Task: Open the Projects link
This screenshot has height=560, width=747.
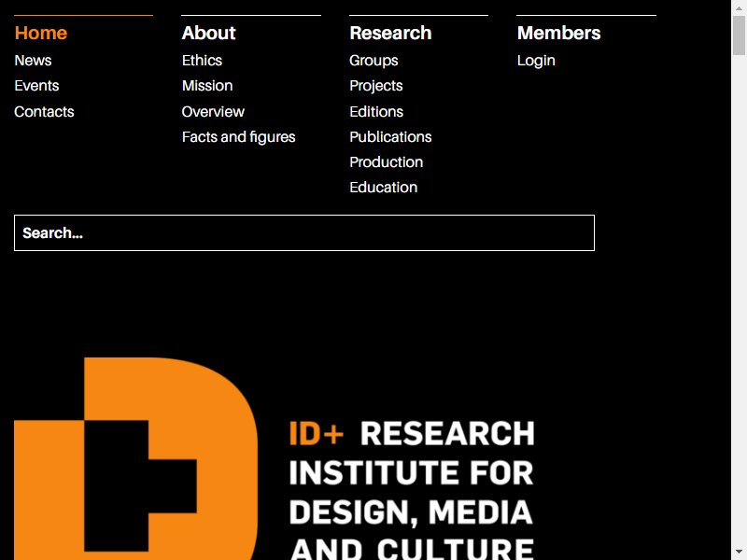Action: click(376, 86)
